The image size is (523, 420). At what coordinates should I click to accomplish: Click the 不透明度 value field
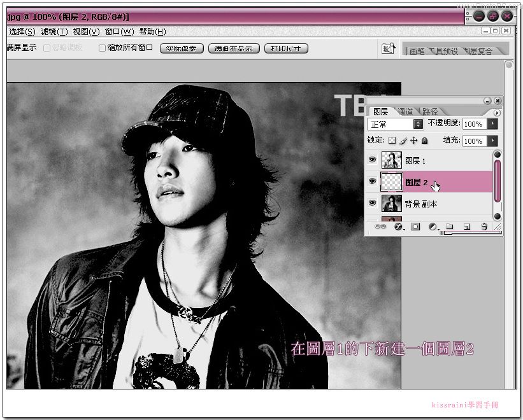pyautogui.click(x=475, y=124)
